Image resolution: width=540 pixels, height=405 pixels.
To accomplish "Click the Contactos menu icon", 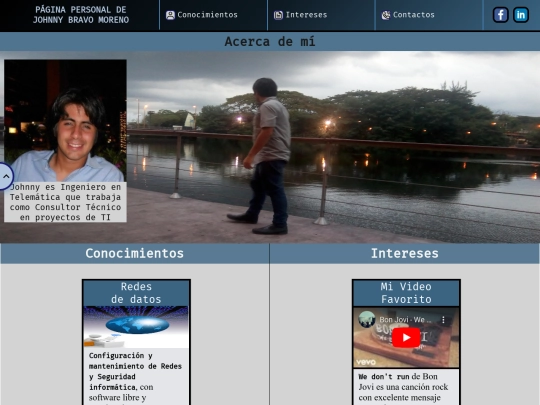I will coord(386,15).
